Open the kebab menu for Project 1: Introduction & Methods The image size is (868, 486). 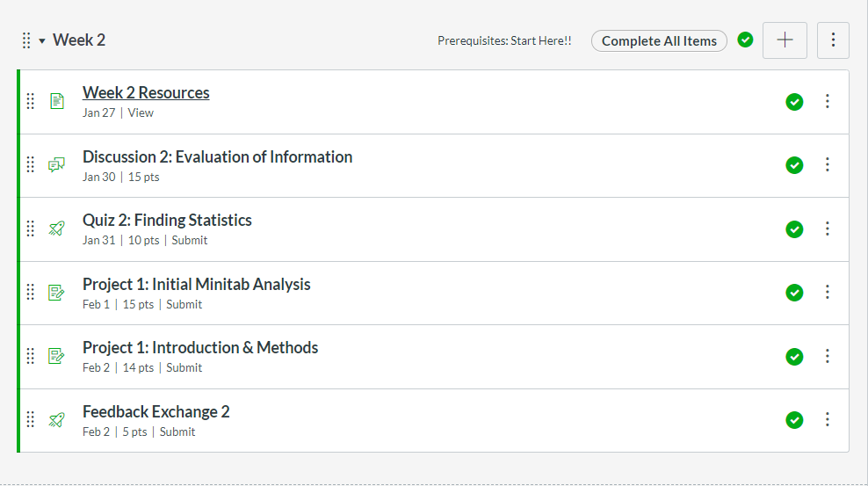tap(828, 356)
